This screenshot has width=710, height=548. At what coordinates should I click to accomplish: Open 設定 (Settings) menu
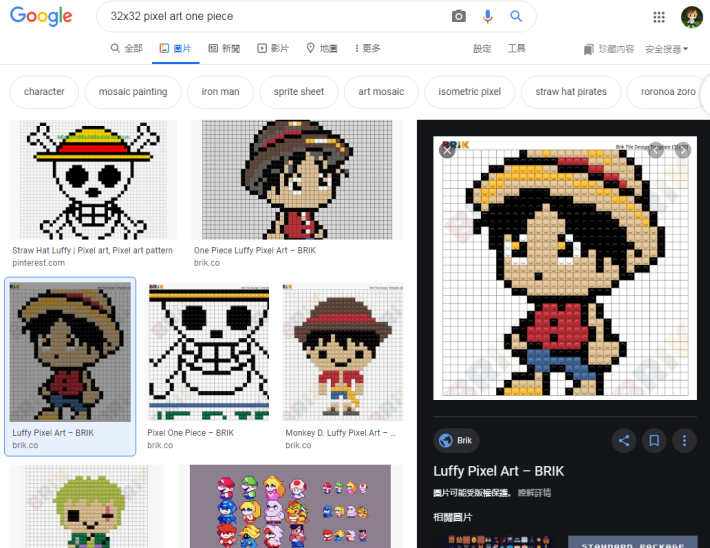click(x=482, y=48)
